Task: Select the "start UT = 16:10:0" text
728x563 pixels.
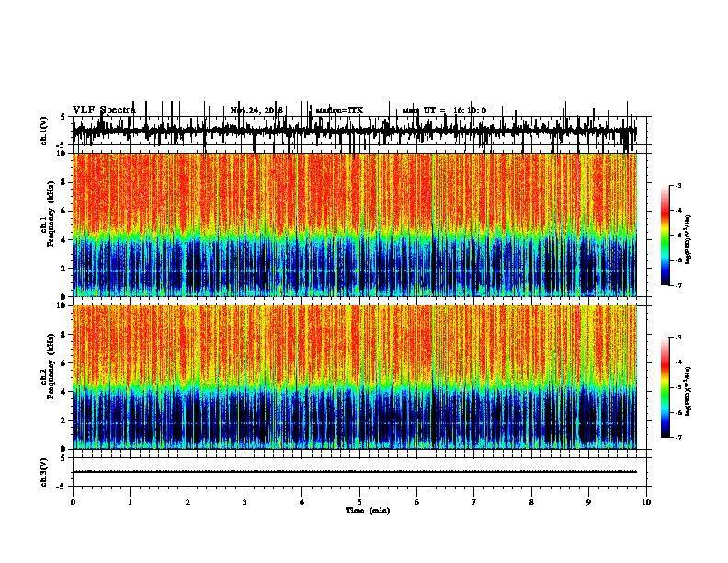Action: click(444, 110)
